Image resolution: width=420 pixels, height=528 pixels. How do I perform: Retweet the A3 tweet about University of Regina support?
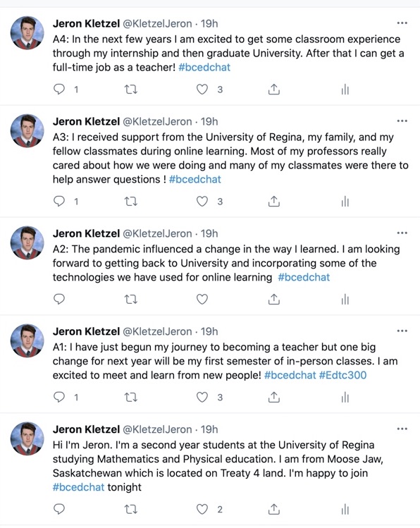(131, 202)
